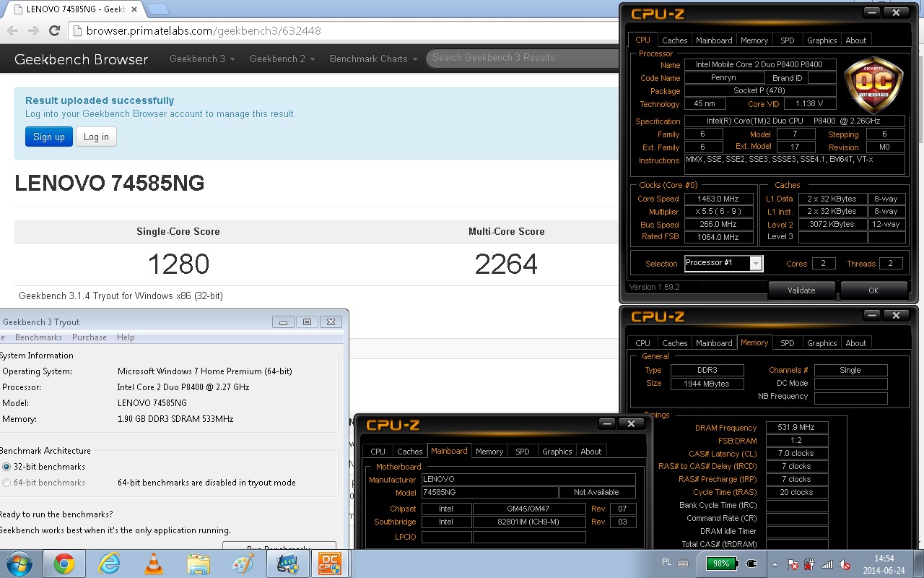The image size is (924, 578).
Task: Open the Processor #1 selection dropdown
Action: (x=755, y=263)
